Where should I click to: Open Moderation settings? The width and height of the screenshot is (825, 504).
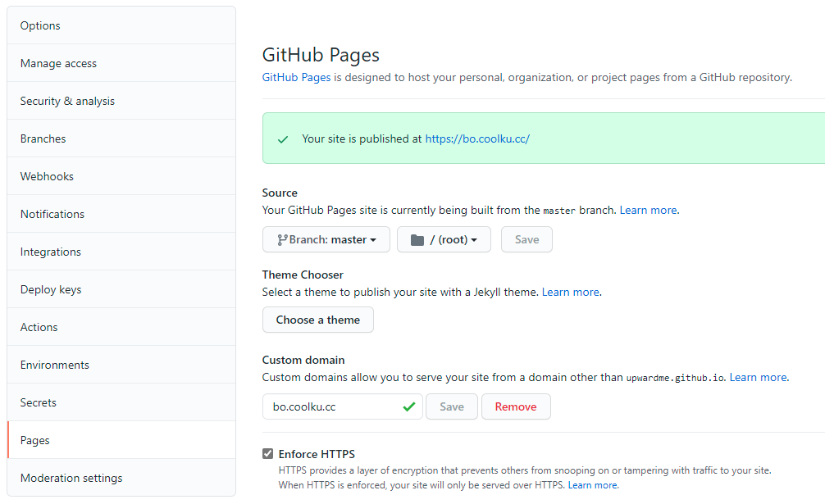[x=121, y=478]
